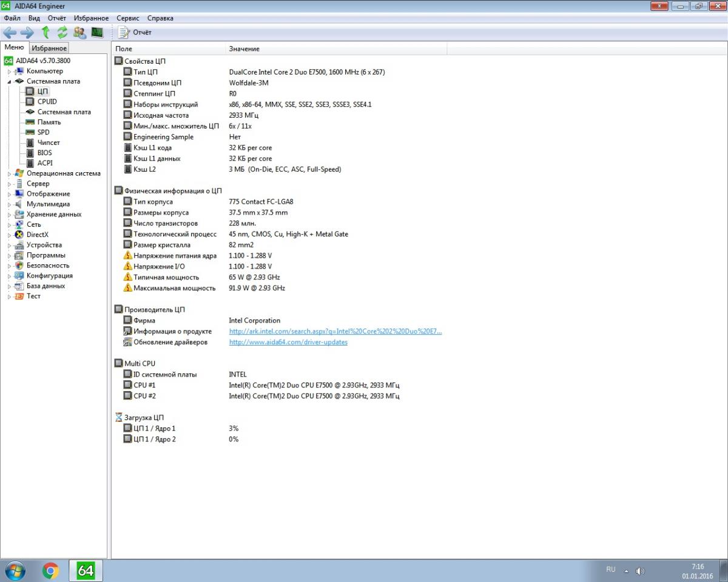
Task: Open the Windows Start menu
Action: (x=15, y=570)
